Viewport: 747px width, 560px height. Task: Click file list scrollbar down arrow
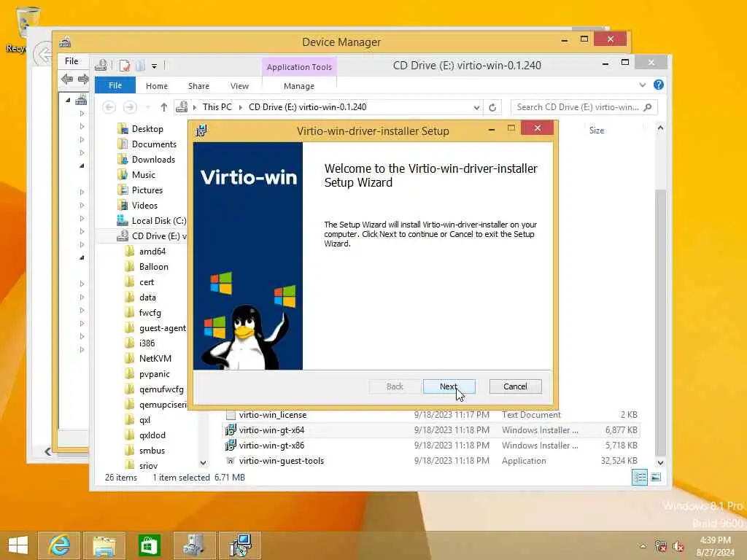coord(660,462)
